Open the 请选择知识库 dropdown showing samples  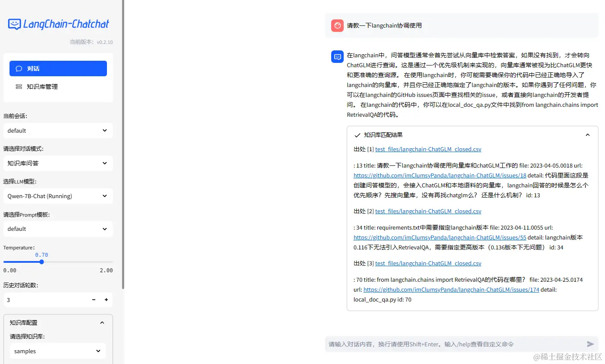58,351
